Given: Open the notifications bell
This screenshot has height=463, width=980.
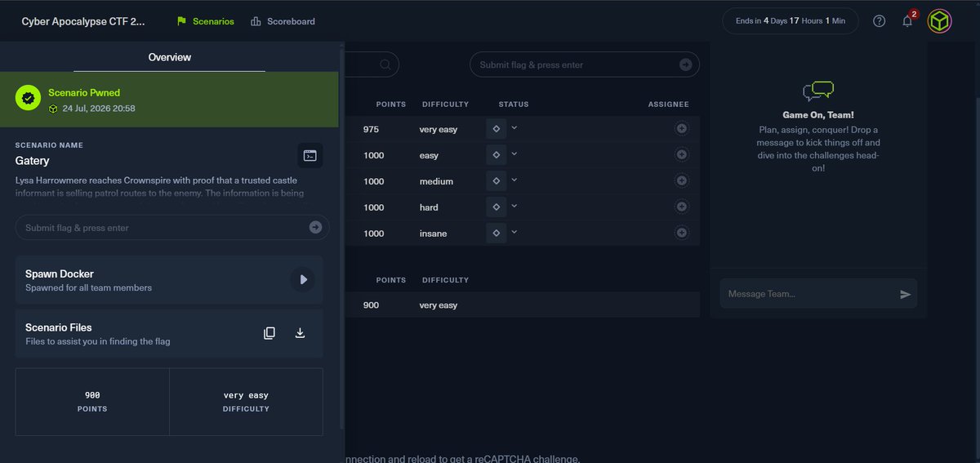Looking at the screenshot, I should tap(907, 21).
